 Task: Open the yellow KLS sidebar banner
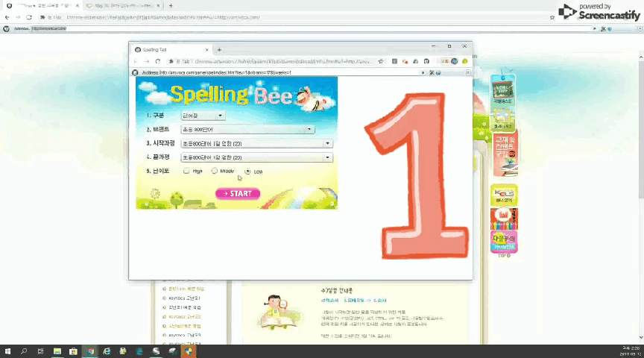504,195
